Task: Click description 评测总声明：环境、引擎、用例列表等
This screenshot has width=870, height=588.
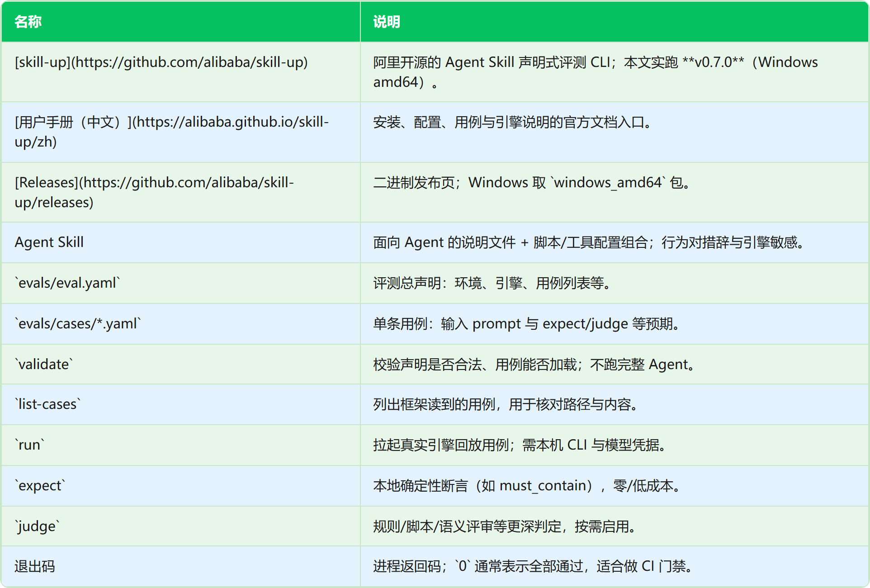Action: coord(614,283)
